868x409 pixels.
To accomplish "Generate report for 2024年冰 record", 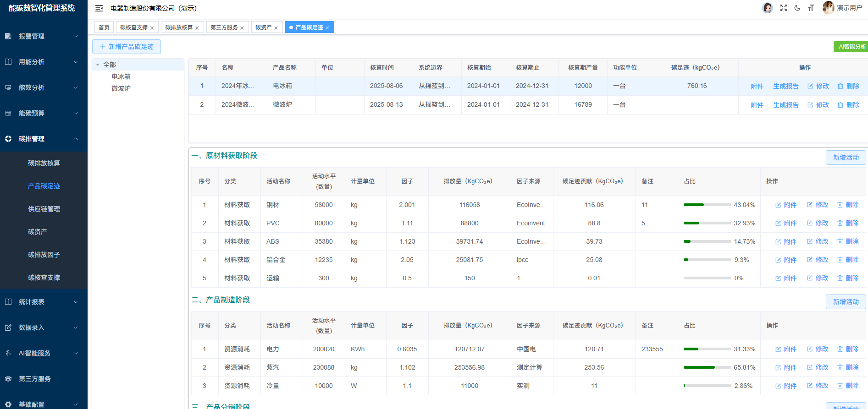I will coord(786,86).
